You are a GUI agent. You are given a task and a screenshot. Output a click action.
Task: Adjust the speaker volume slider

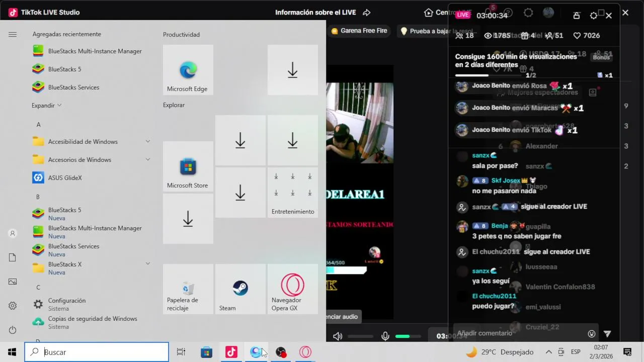coord(361,336)
